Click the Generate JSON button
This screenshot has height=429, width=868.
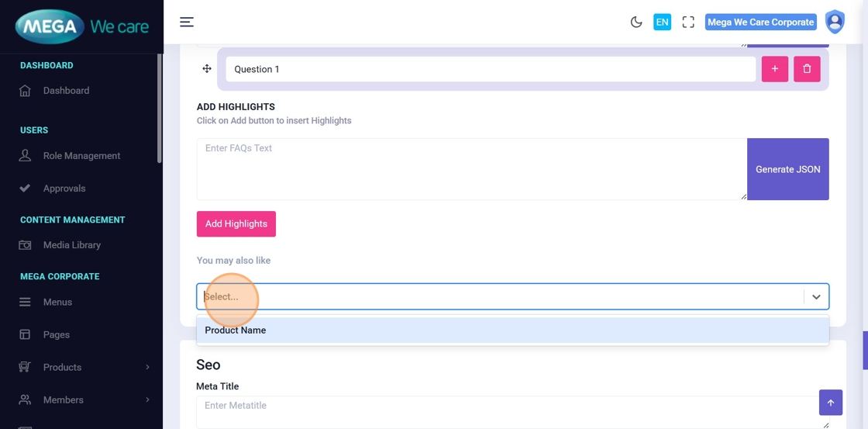click(x=787, y=169)
